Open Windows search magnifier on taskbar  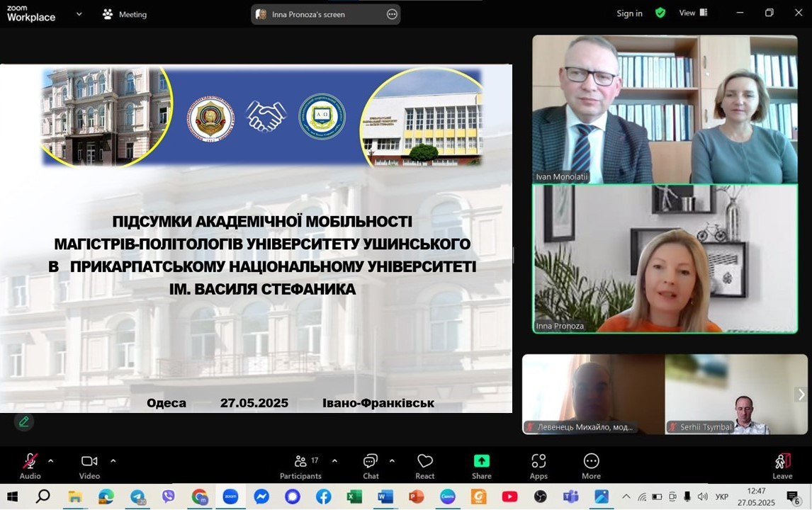point(43,497)
